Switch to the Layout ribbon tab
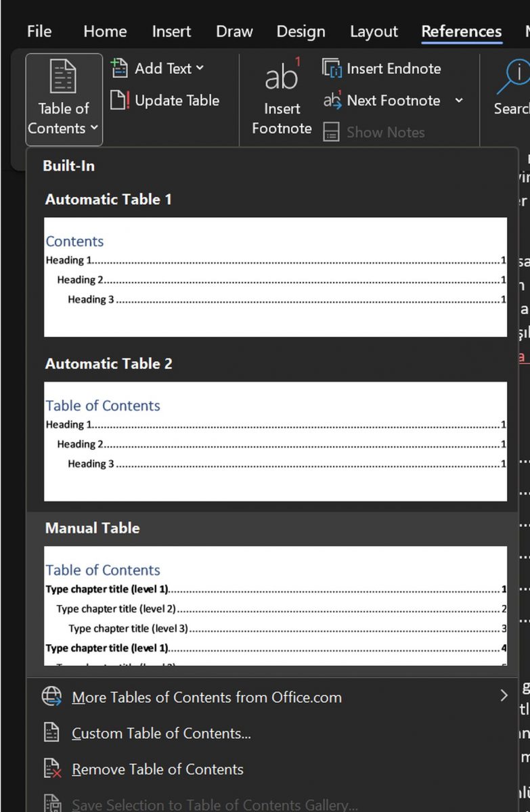Viewport: 530px width, 812px height. tap(374, 32)
